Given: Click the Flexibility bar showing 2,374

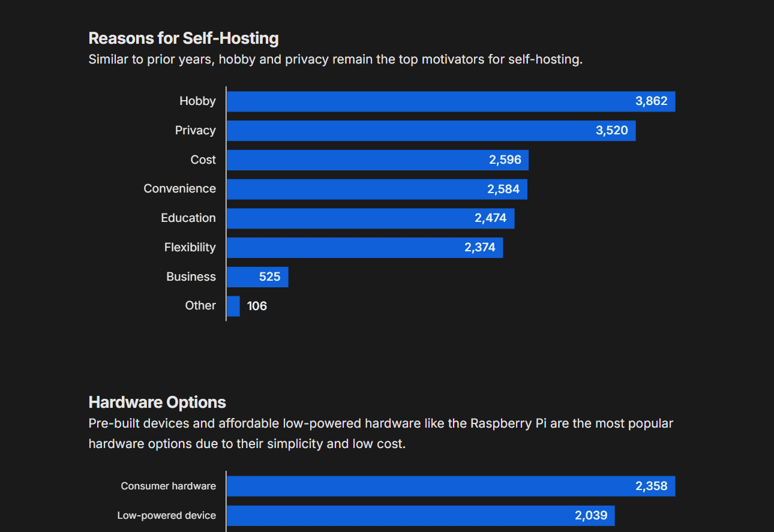Looking at the screenshot, I should pyautogui.click(x=364, y=248).
